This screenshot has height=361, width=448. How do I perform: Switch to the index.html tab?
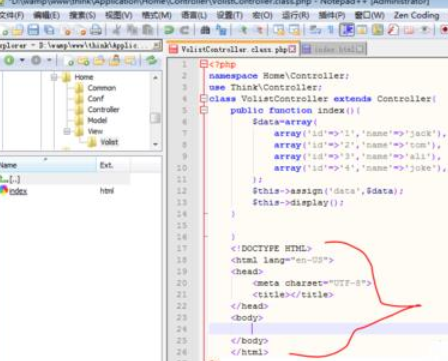pos(333,49)
